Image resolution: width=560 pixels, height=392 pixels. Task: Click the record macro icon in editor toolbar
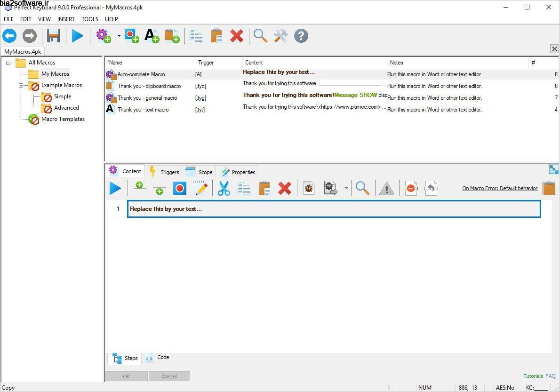click(x=180, y=189)
